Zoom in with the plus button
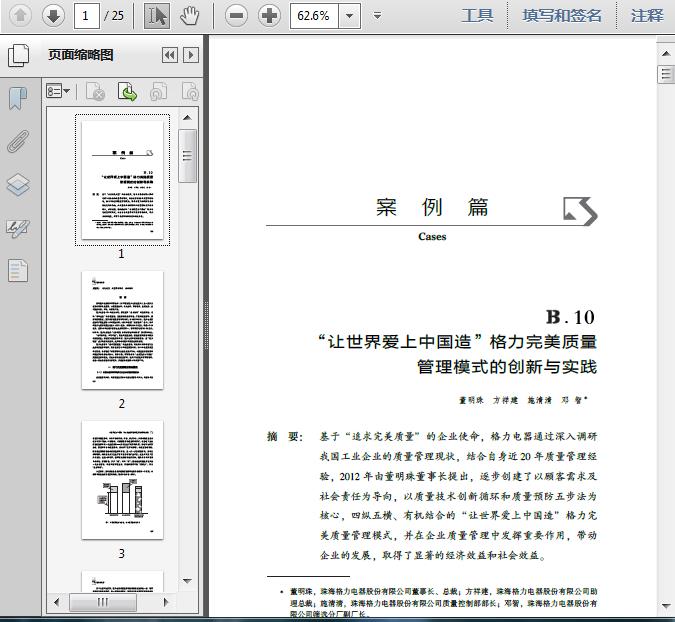675x622 pixels. coord(269,16)
